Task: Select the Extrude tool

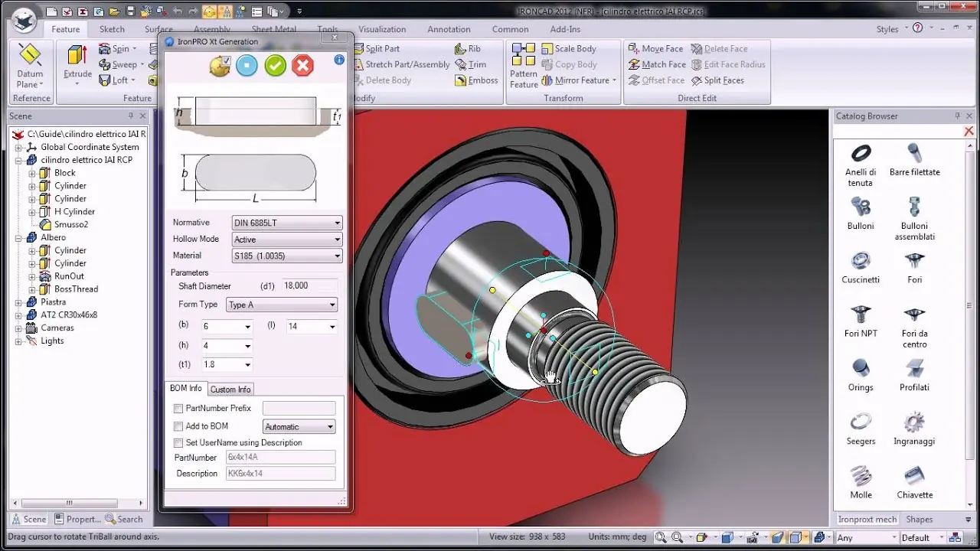Action: (77, 63)
